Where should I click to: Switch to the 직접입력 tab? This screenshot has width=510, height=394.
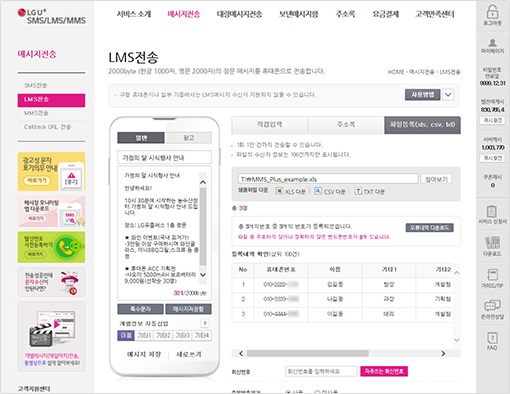click(x=269, y=125)
